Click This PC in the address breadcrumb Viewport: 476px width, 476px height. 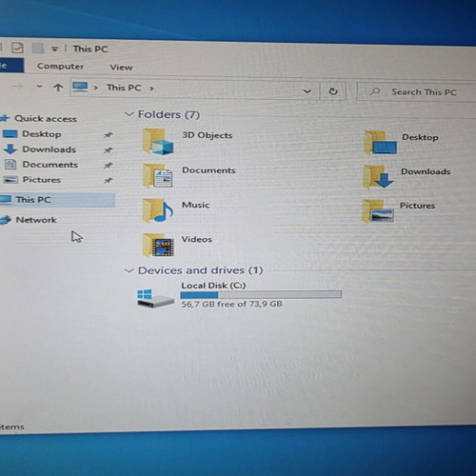tap(124, 88)
